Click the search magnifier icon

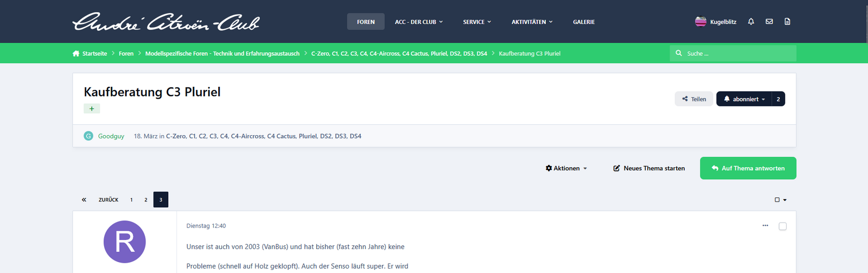679,53
